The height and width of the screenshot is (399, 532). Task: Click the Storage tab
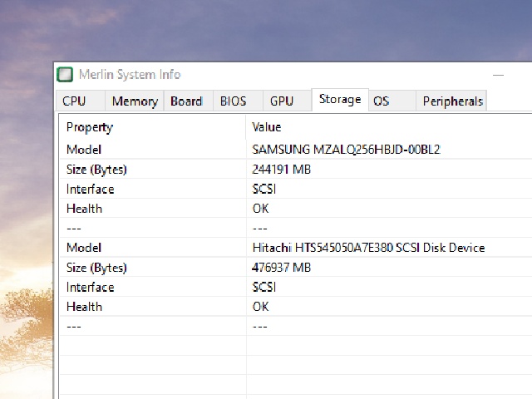coord(340,100)
